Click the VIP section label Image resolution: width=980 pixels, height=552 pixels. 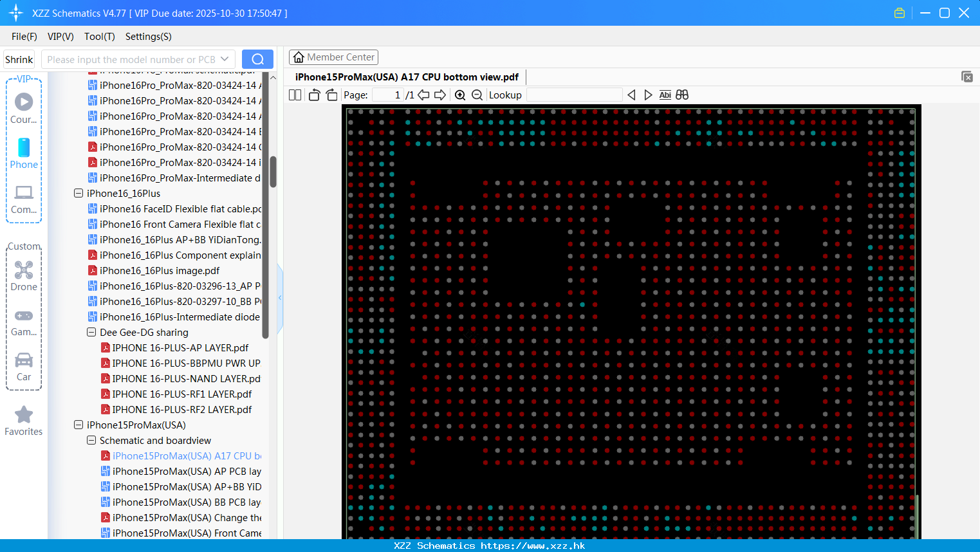tap(24, 78)
